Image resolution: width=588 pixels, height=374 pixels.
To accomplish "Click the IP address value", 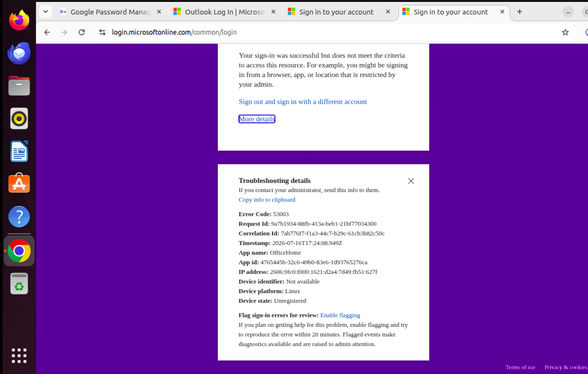I will pyautogui.click(x=324, y=272).
